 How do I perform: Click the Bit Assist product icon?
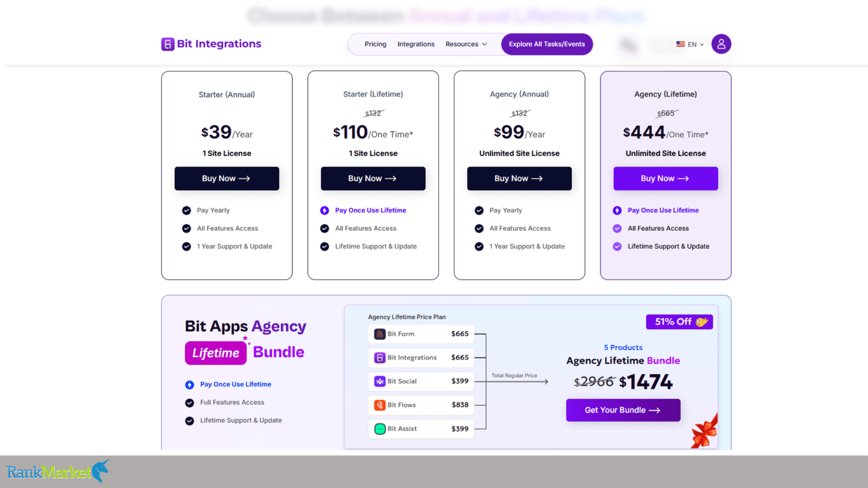pos(380,429)
